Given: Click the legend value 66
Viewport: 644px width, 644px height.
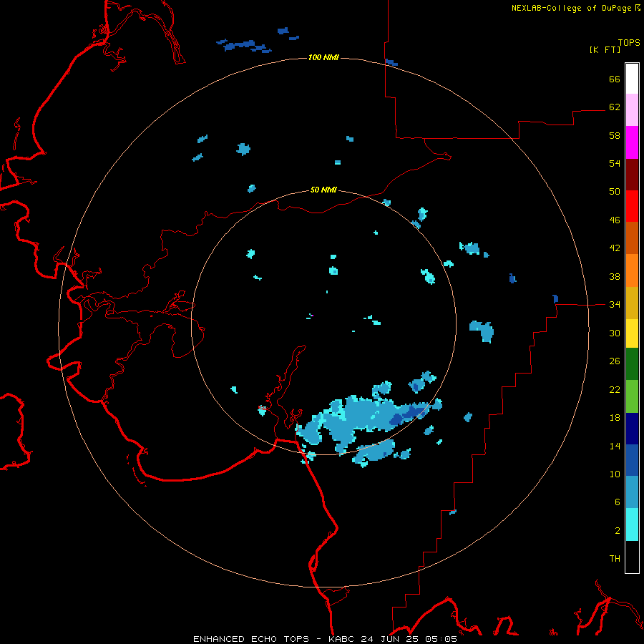Looking at the screenshot, I should (615, 79).
